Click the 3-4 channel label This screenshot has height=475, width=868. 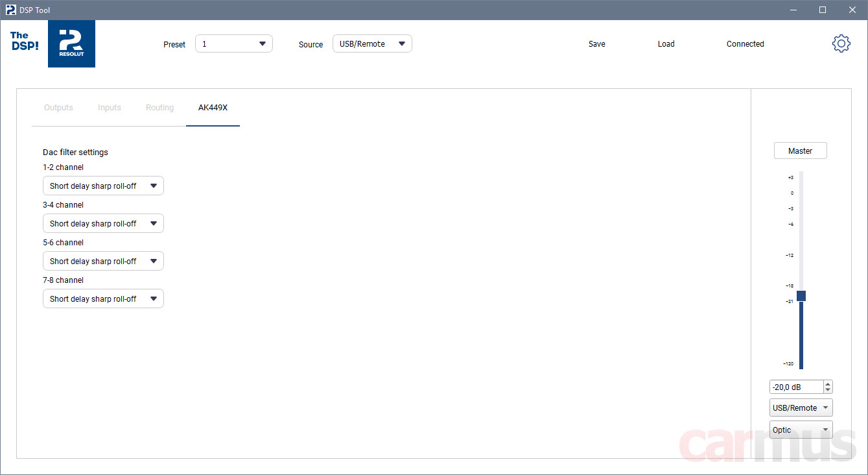[63, 205]
